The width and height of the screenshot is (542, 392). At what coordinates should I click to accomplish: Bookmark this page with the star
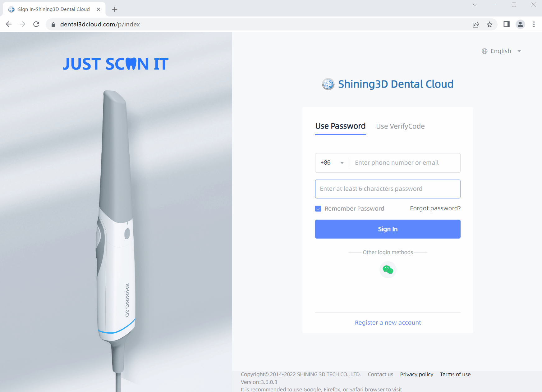tap(490, 25)
